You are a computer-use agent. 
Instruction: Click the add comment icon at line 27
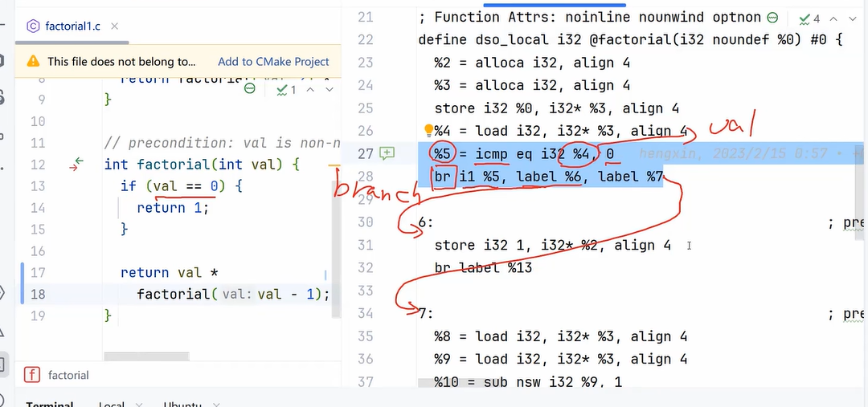387,153
